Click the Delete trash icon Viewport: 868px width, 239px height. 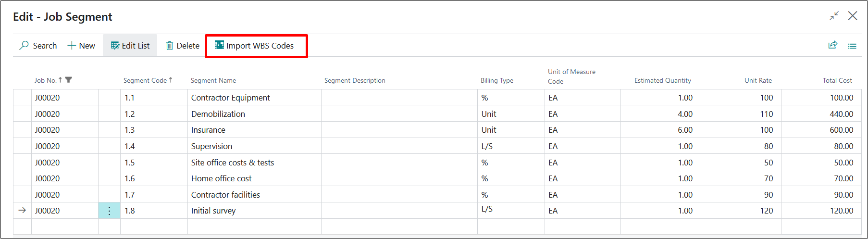click(x=170, y=46)
